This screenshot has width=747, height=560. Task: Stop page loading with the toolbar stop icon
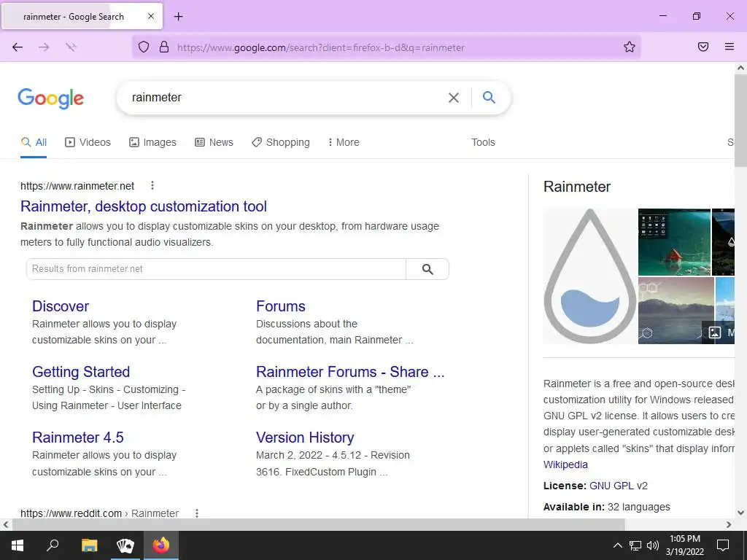[71, 47]
